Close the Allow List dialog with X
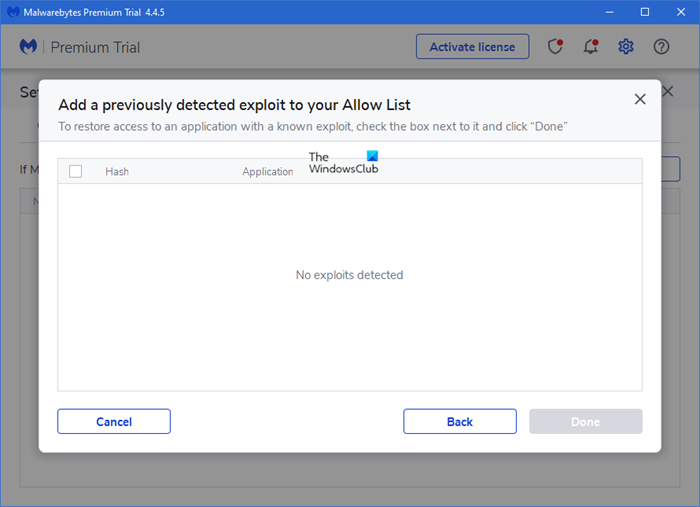The height and width of the screenshot is (507, 700). (640, 99)
